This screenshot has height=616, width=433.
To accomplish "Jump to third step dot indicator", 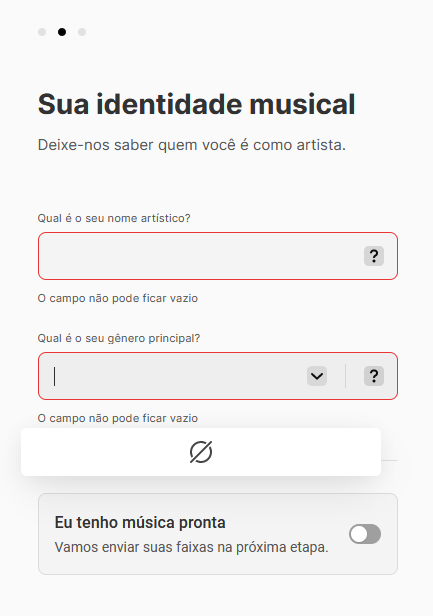I will click(x=82, y=32).
